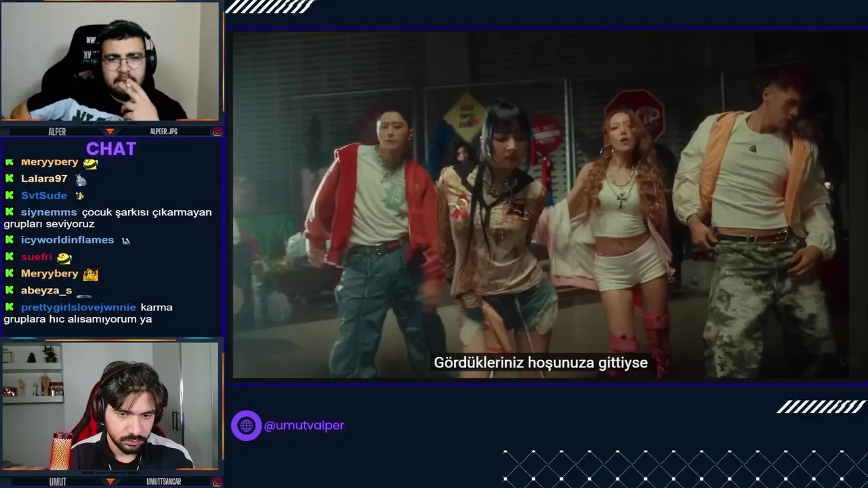The image size is (868, 488).
Task: Click subtitle 'Gördükleriniz hoşunuza gittiyse'
Action: (x=541, y=363)
